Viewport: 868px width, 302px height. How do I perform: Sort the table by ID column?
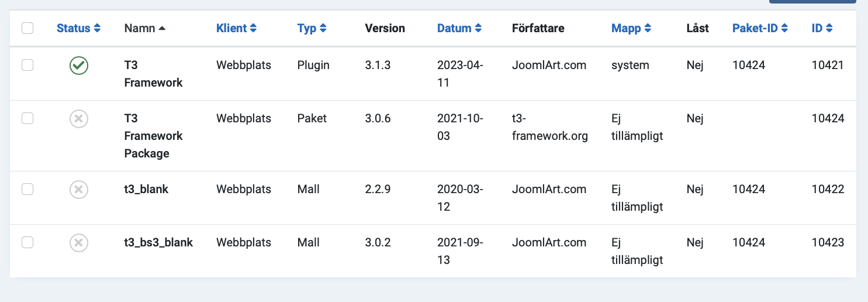pyautogui.click(x=822, y=28)
